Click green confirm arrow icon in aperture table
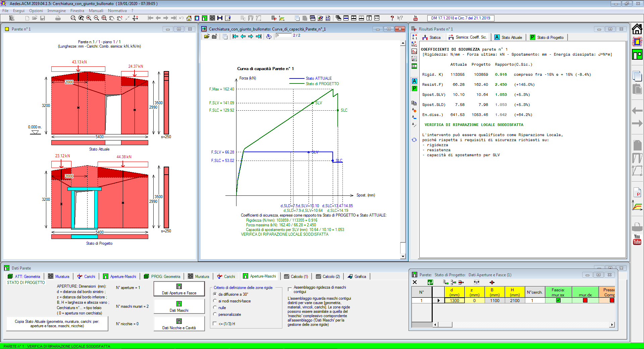Viewport: 644px width, 349px height. click(430, 282)
